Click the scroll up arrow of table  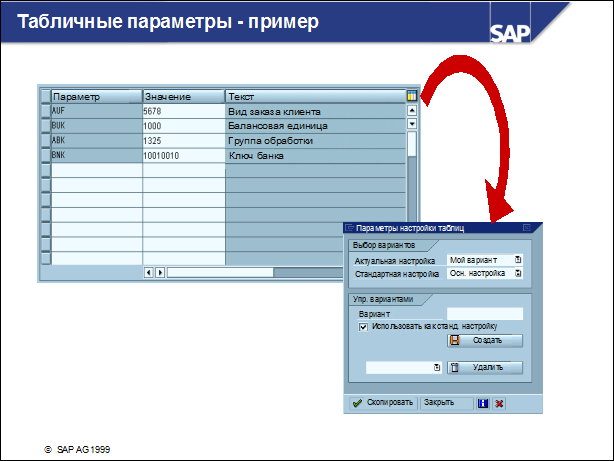pos(411,111)
